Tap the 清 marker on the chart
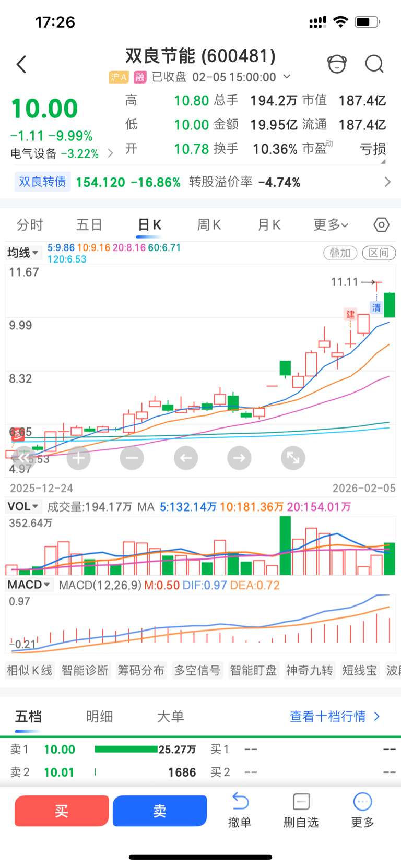Viewport: 401px width, 868px height. pyautogui.click(x=376, y=307)
